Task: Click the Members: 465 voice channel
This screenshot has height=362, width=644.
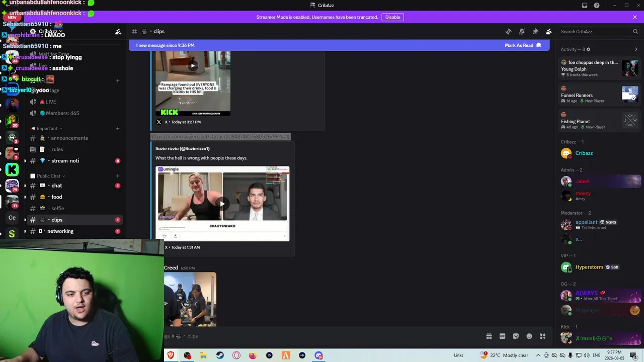Action: tap(74, 113)
